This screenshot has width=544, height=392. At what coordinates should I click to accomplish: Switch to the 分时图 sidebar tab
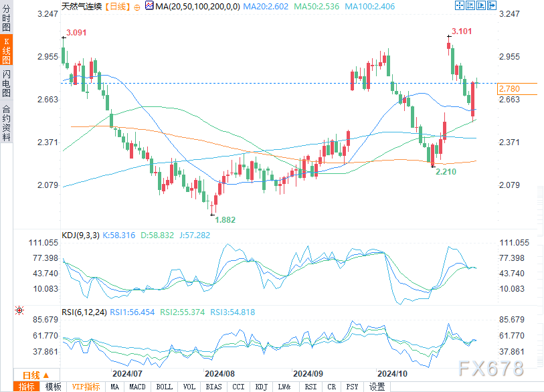click(7, 19)
